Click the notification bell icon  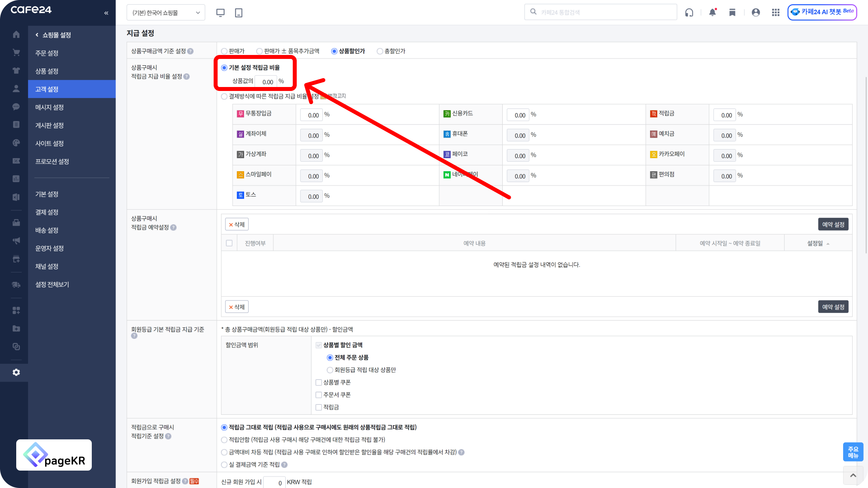[x=712, y=13]
